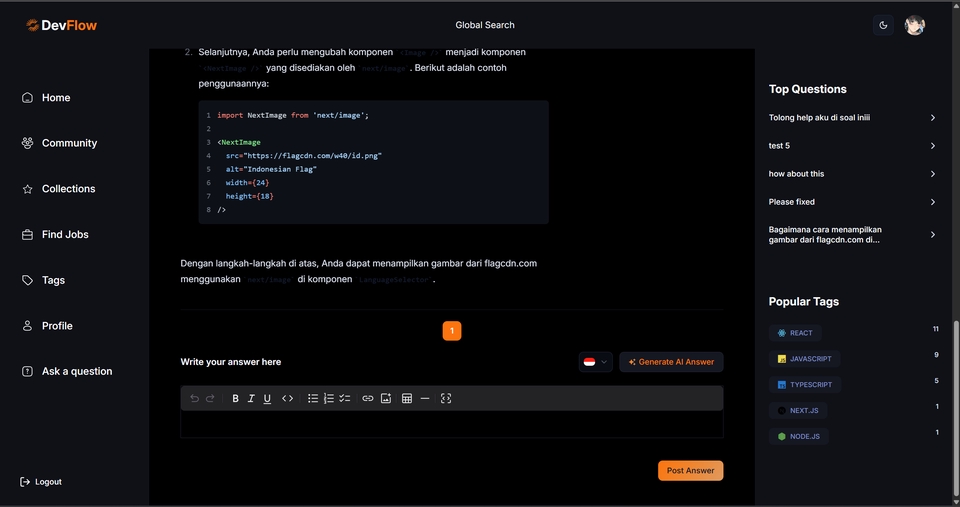
Task: Click chevron next to 'Tolong help aku'
Action: 932,118
